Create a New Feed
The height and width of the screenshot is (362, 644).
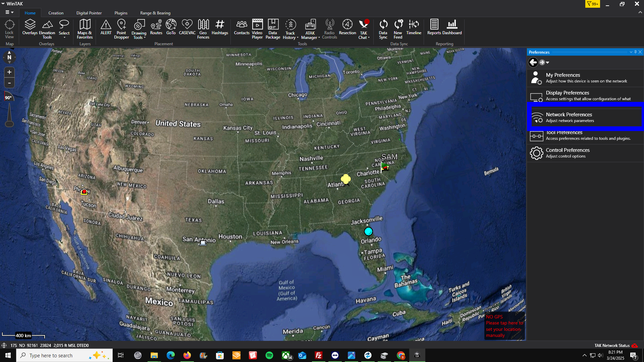click(x=398, y=29)
